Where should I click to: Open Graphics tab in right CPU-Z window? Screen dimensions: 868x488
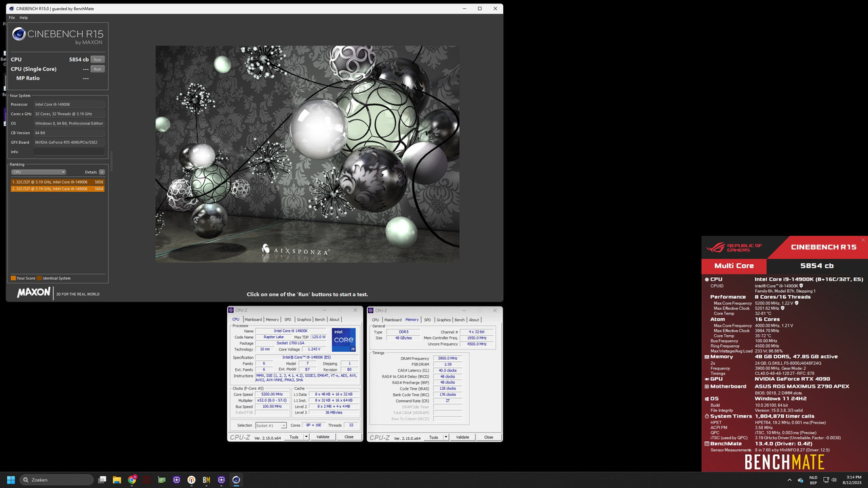[x=443, y=319]
